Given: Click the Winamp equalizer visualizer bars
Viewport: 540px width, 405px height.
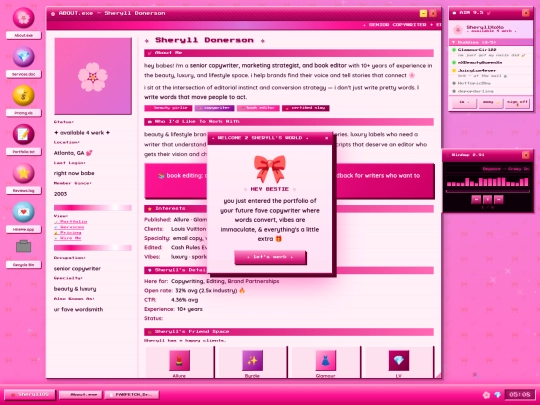Looking at the screenshot, I should (x=487, y=181).
